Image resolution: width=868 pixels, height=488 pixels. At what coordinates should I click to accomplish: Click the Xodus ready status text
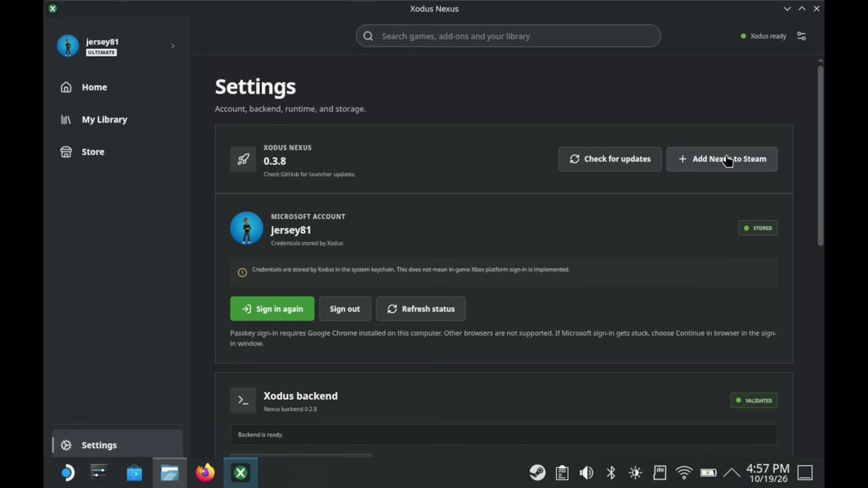768,36
